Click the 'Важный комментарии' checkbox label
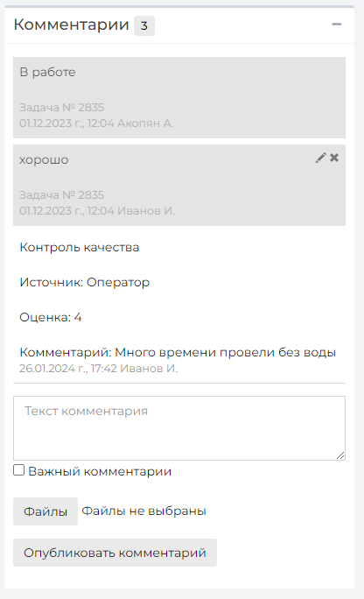The image size is (364, 599). coord(100,471)
